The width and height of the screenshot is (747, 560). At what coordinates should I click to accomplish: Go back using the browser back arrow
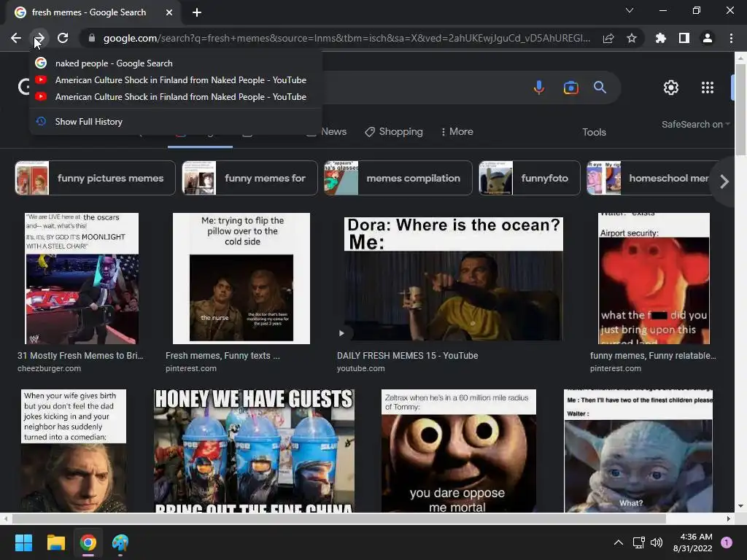pos(16,38)
